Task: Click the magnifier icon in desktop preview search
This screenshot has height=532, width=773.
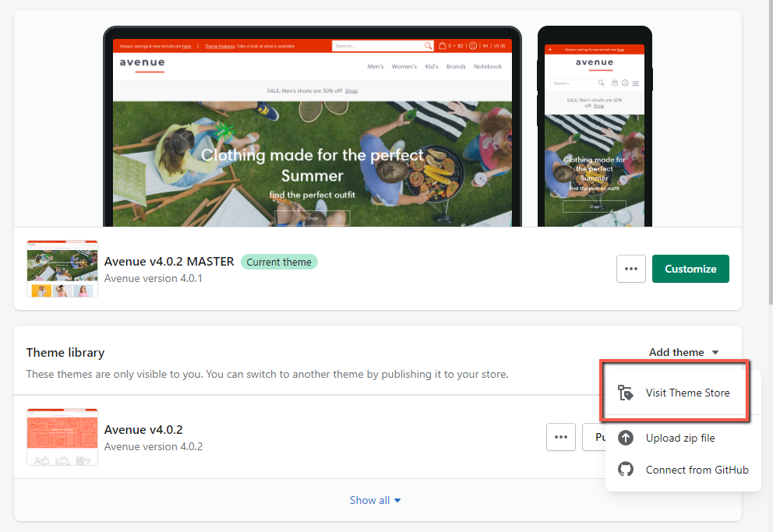Action: coord(428,46)
